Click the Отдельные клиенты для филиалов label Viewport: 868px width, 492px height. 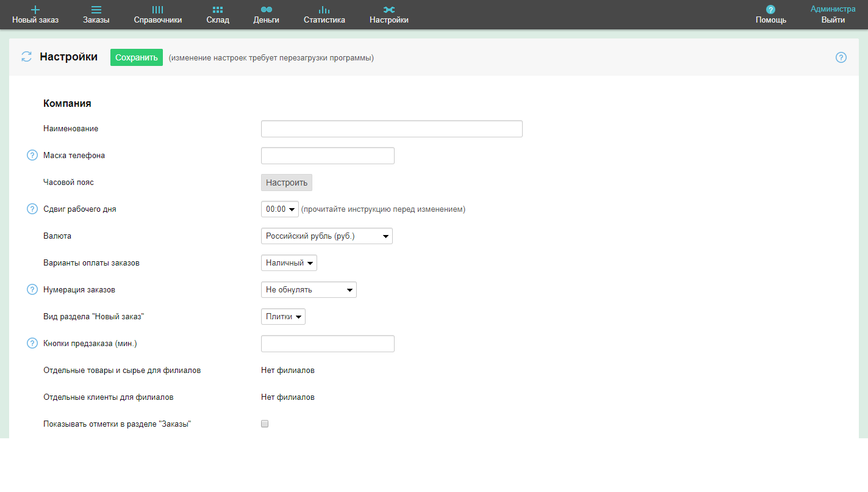click(x=109, y=397)
